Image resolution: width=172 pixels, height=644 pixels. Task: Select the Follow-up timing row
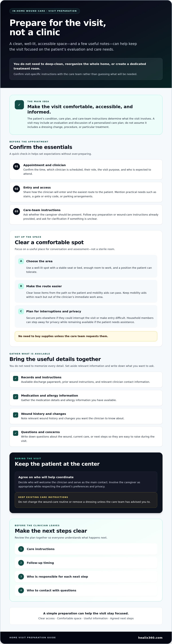pyautogui.click(x=86, y=563)
